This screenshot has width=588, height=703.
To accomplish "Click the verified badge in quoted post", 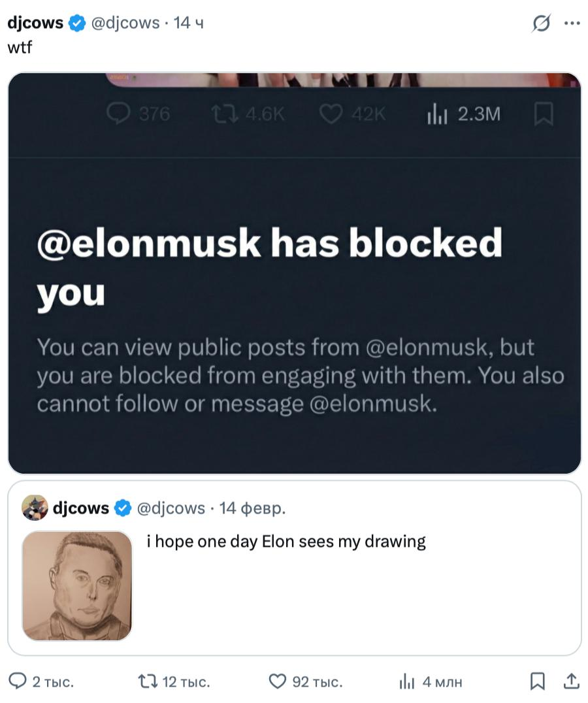I will 122,508.
